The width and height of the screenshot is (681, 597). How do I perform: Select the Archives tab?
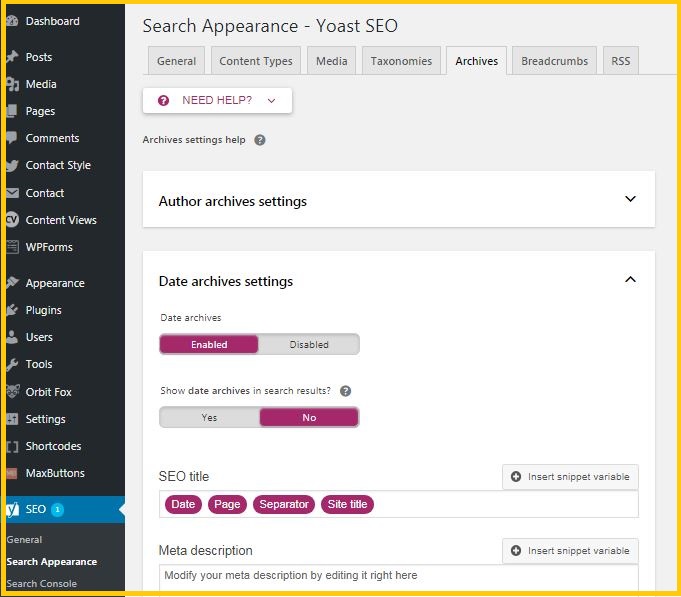pos(476,61)
